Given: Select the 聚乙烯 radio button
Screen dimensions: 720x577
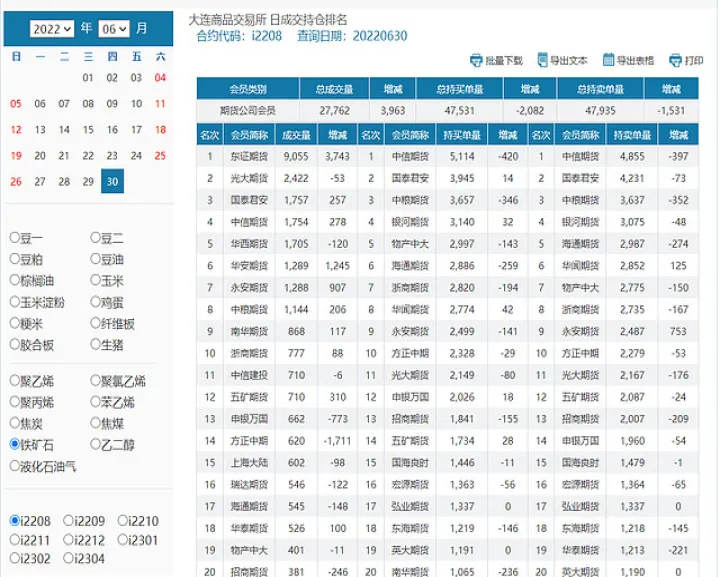Looking at the screenshot, I should click(15, 380).
